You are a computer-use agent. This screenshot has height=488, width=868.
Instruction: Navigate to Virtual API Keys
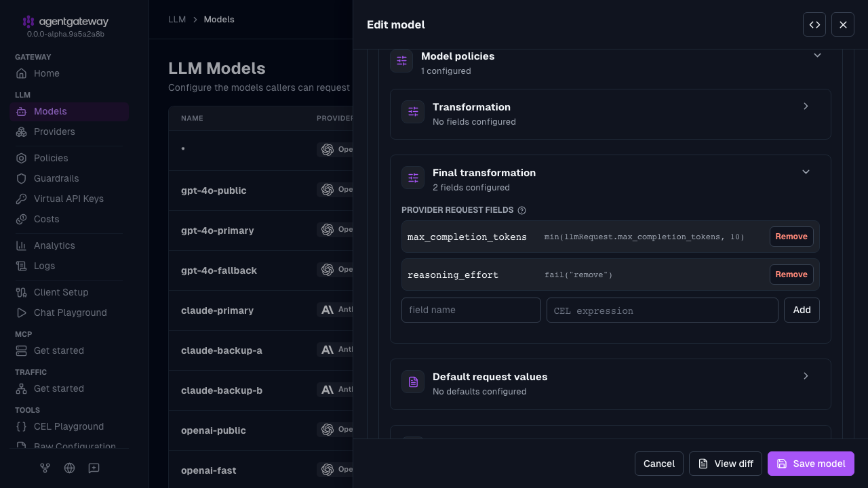[69, 199]
